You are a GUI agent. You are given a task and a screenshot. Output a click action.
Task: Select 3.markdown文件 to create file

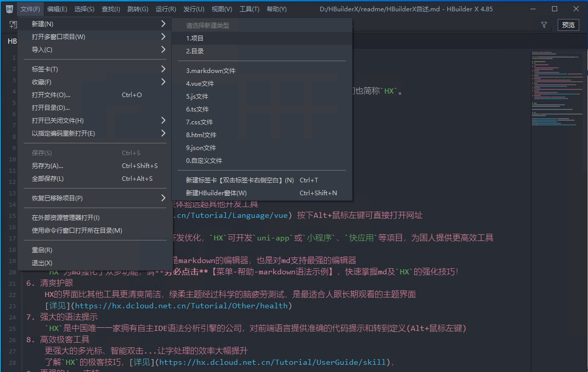211,71
